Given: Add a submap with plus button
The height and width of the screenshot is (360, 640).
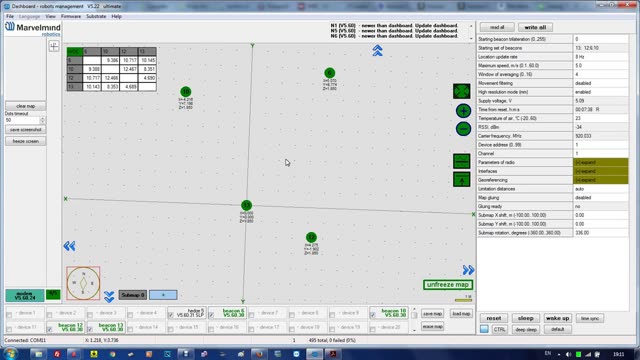Looking at the screenshot, I should click(163, 295).
